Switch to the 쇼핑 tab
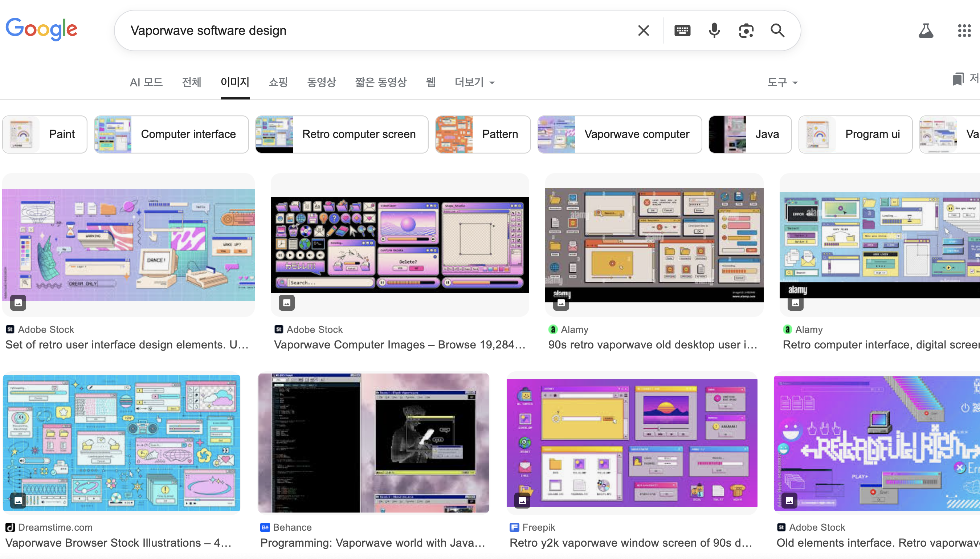The width and height of the screenshot is (980, 559). click(x=278, y=82)
